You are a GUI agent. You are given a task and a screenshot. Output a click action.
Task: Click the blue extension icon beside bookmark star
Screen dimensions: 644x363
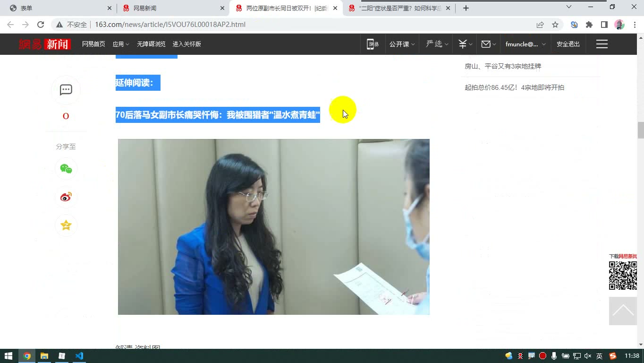574,25
